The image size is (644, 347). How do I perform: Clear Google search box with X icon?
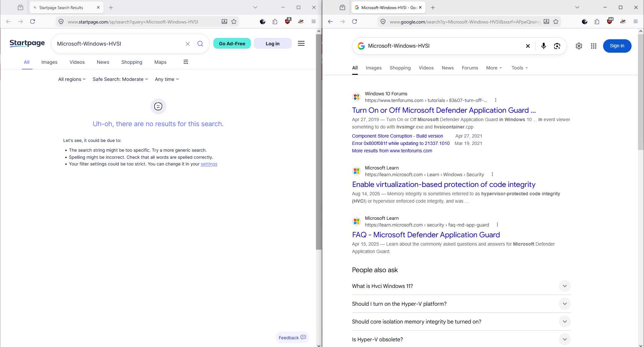(528, 46)
